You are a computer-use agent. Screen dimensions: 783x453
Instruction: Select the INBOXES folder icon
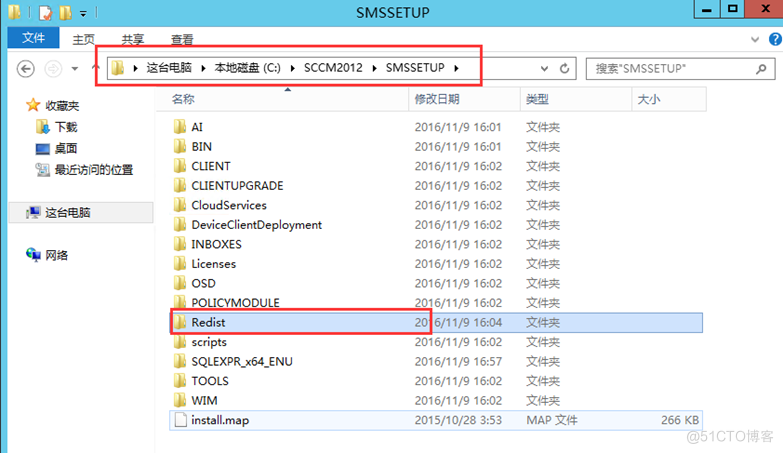(180, 243)
